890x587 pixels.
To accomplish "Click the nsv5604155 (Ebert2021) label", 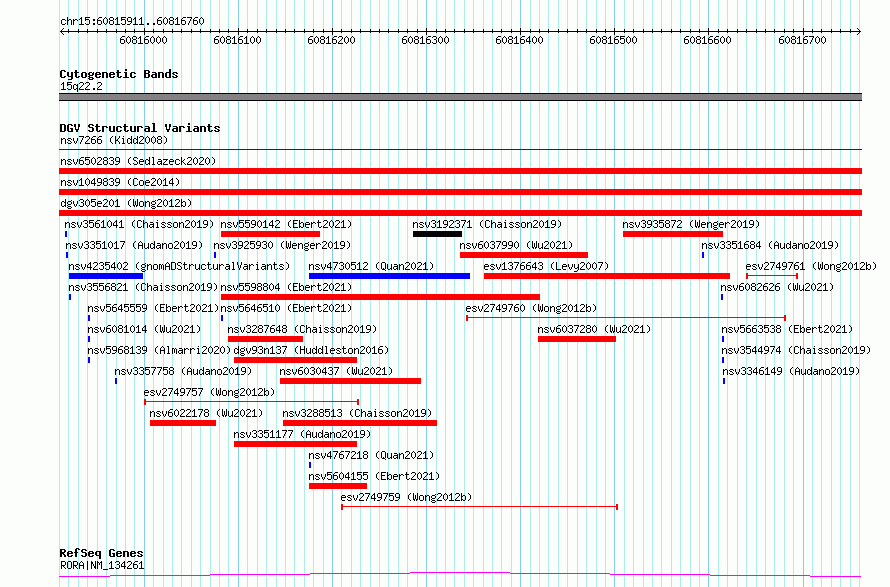I will coord(374,476).
